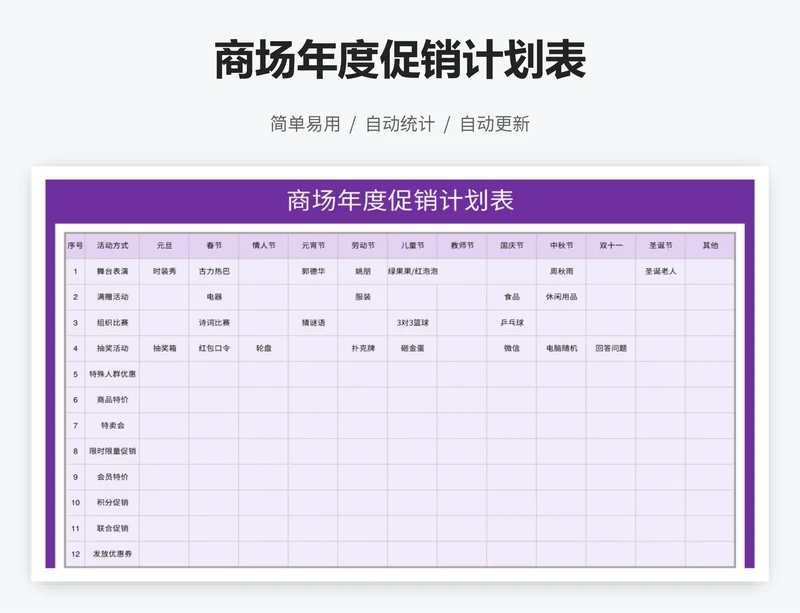Click the '限时限量促销' activity cell

click(112, 451)
